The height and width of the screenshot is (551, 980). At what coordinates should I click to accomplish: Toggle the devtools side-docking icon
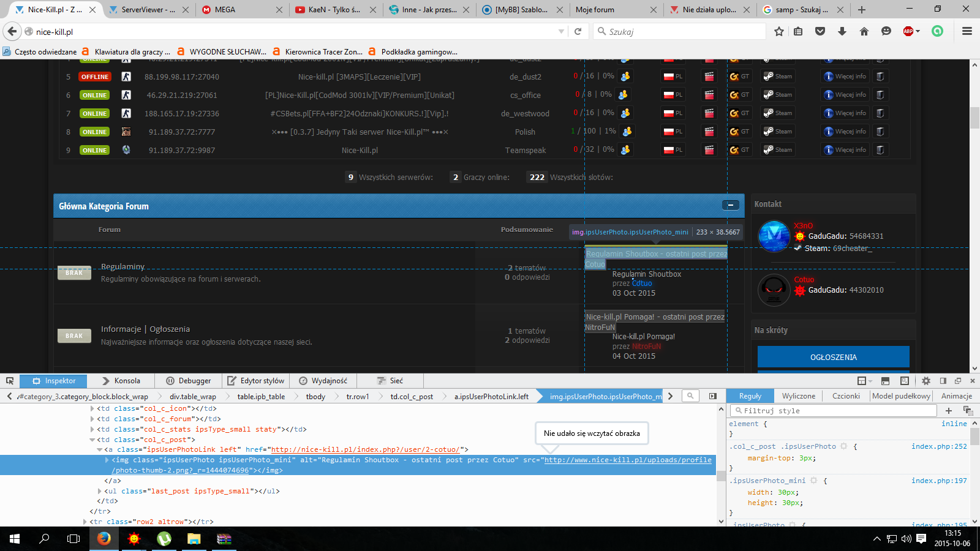click(943, 381)
